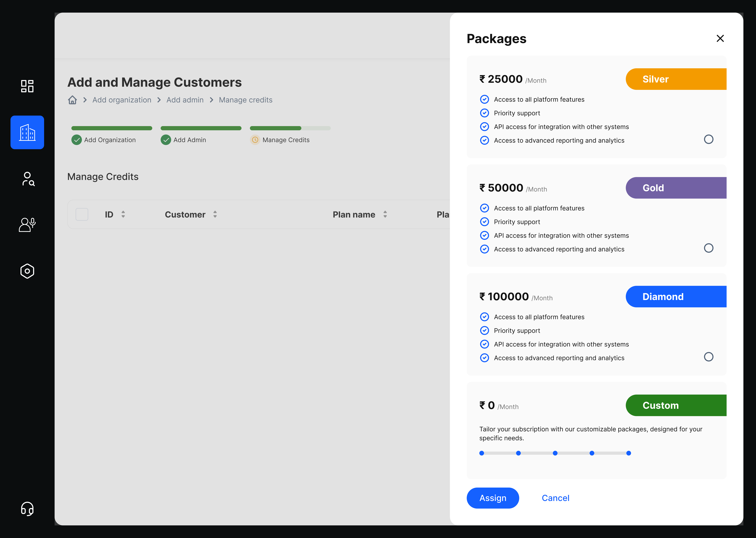Tick the select-all checkbox in table header
756x538 pixels.
82,214
